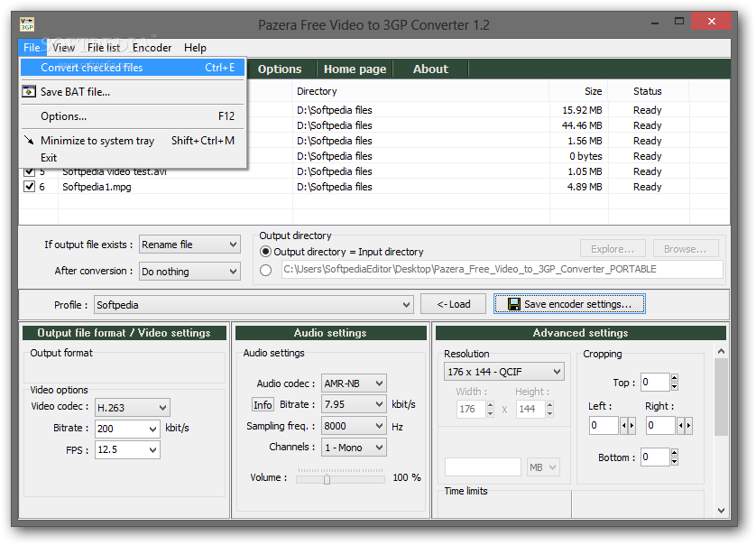The height and width of the screenshot is (545, 756).
Task: Uncheck the Softpedia1.mpg file checkbox
Action: pos(30,187)
